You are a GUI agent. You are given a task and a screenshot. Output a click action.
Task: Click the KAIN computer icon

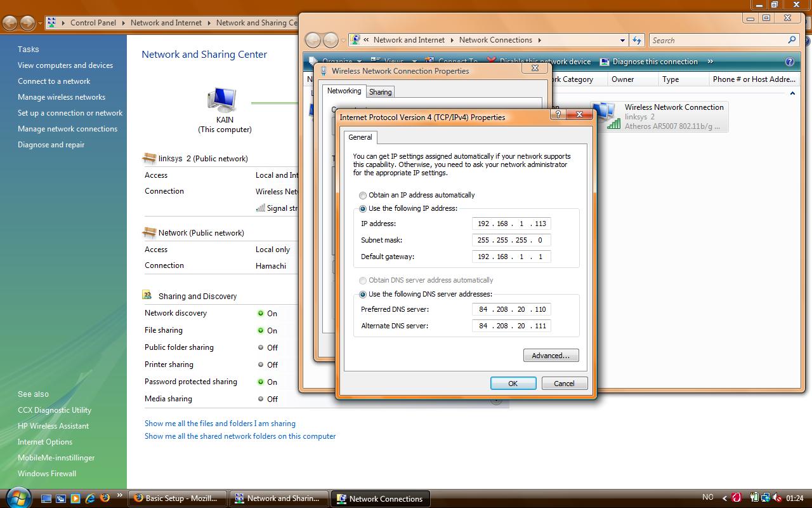[x=222, y=100]
